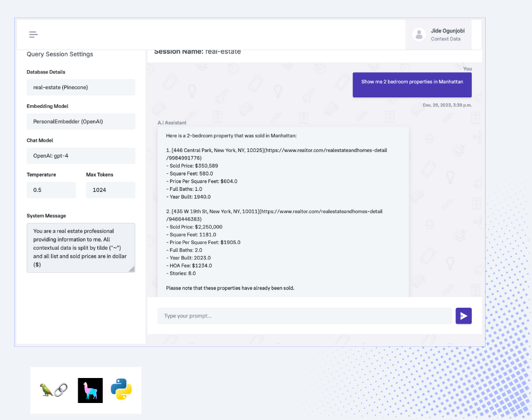Image resolution: width=532 pixels, height=420 pixels.
Task: Click 'Square Feet: 580.0' line
Action: tap(190, 173)
